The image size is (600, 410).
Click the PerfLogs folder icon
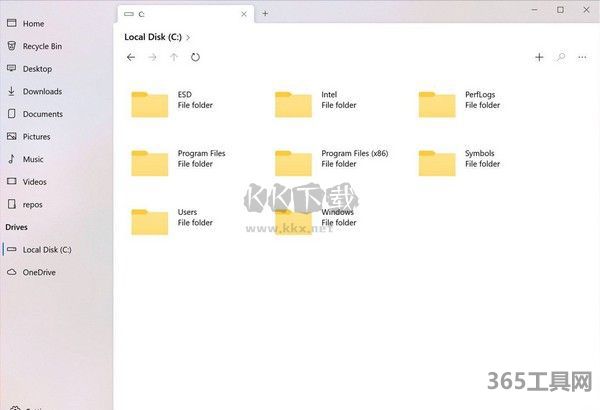pos(437,103)
